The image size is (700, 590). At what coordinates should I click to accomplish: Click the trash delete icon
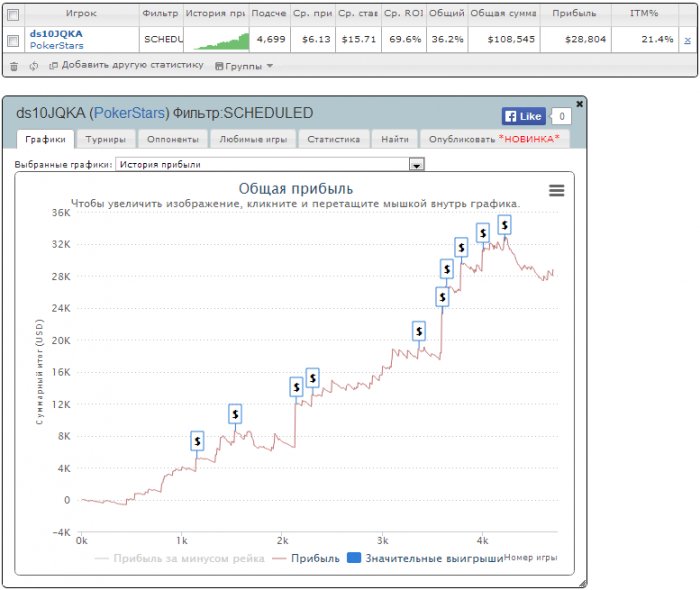coord(14,66)
